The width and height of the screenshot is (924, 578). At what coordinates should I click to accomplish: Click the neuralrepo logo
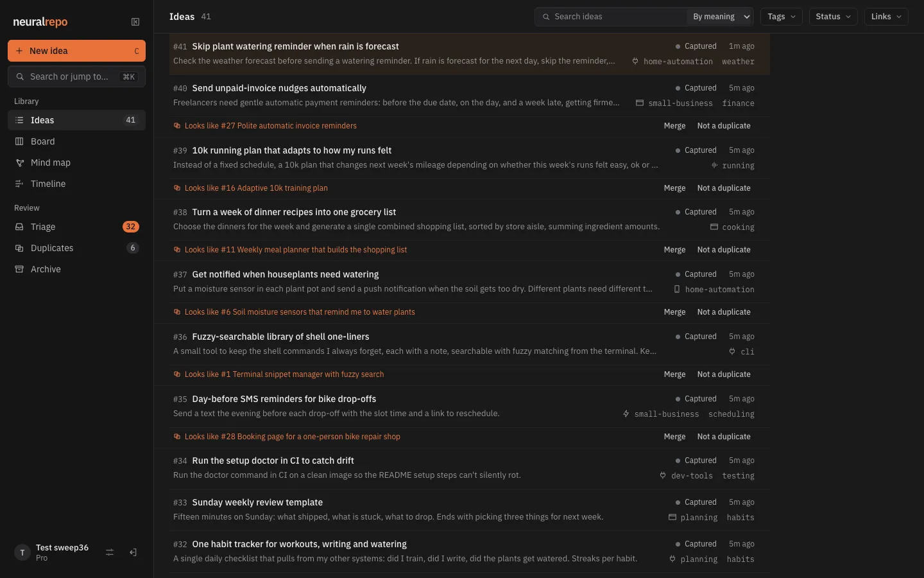click(40, 22)
